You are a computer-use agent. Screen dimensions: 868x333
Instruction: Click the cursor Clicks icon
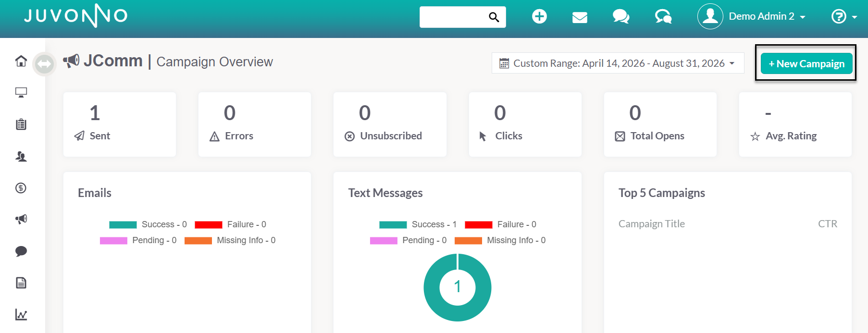point(483,136)
